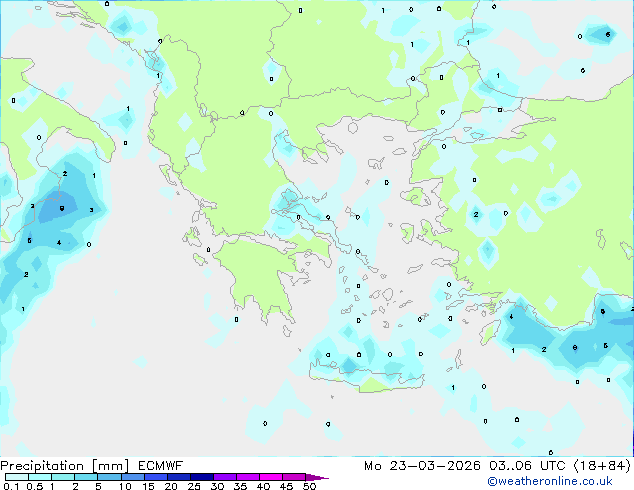Image resolution: width=634 pixels, height=490 pixels.
Task: Click the '50' legend value
Action: pos(310,486)
